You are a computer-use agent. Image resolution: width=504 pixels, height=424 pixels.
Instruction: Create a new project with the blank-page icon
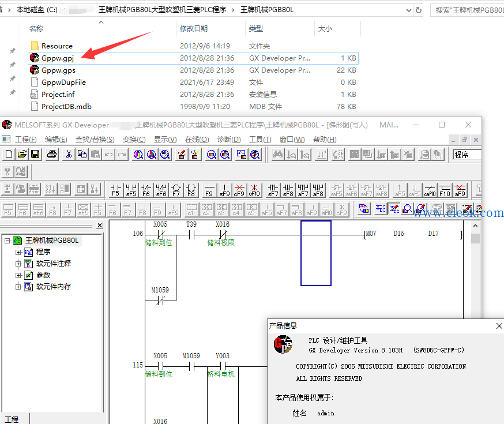point(9,154)
